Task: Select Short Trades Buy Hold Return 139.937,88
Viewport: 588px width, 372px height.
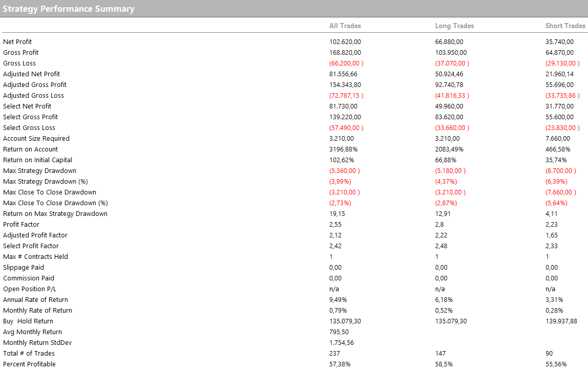Action: [561, 321]
